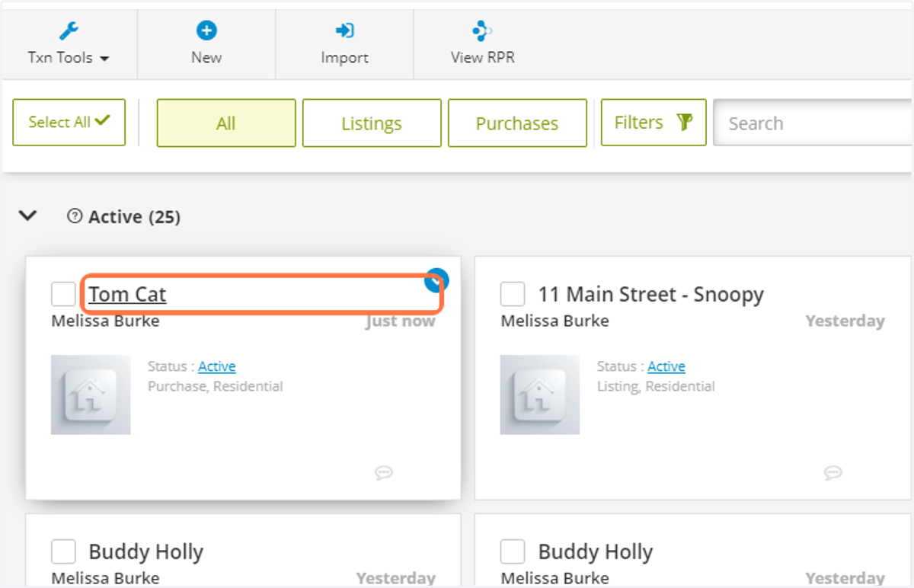Viewport: 914px width, 588px height.
Task: Click the Import arrow icon
Action: click(344, 30)
